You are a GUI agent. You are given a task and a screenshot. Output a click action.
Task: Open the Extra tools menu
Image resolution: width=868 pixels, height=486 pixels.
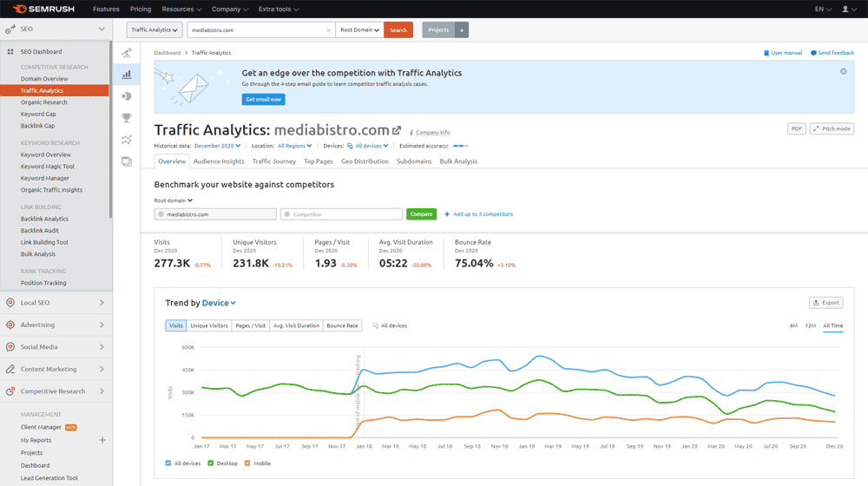(279, 9)
